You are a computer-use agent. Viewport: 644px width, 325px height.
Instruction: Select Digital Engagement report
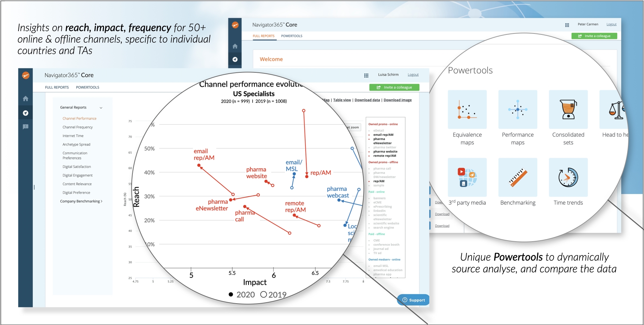(x=77, y=176)
